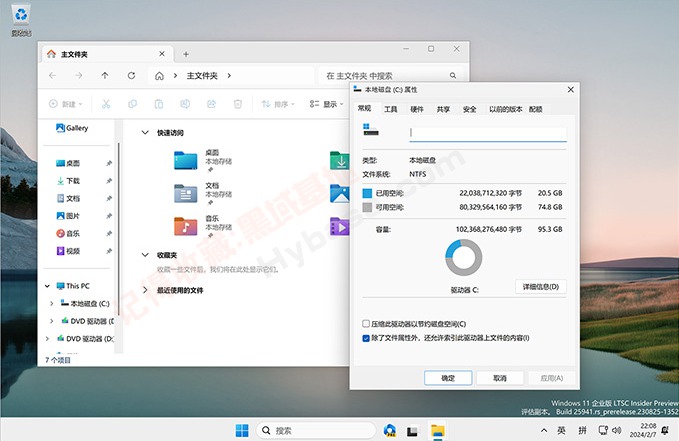
Task: Select 视频 in the sidebar
Action: [68, 251]
